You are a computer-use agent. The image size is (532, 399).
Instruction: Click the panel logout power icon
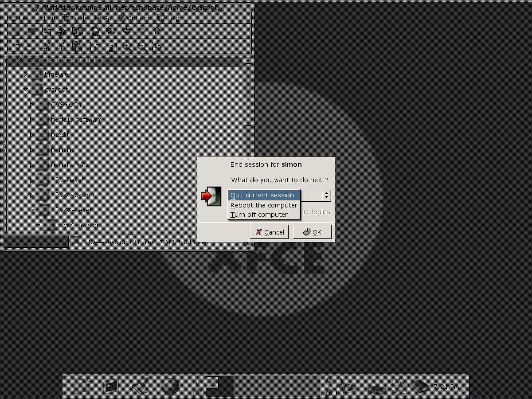point(329,392)
